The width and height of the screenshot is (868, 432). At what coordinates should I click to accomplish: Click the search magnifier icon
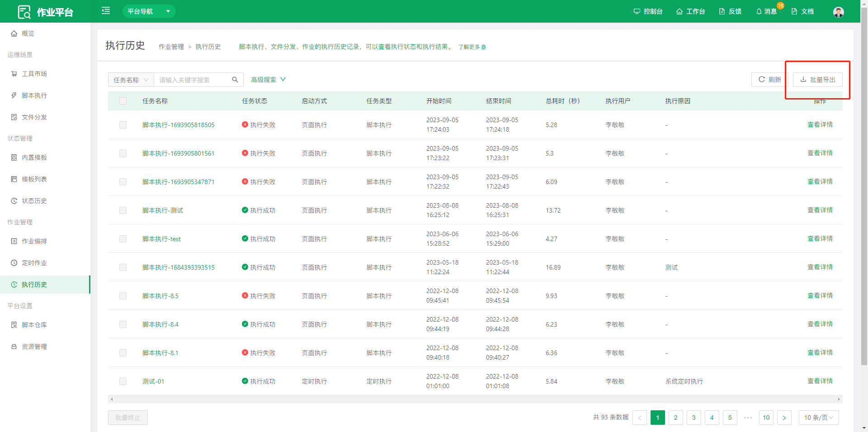[x=235, y=80]
